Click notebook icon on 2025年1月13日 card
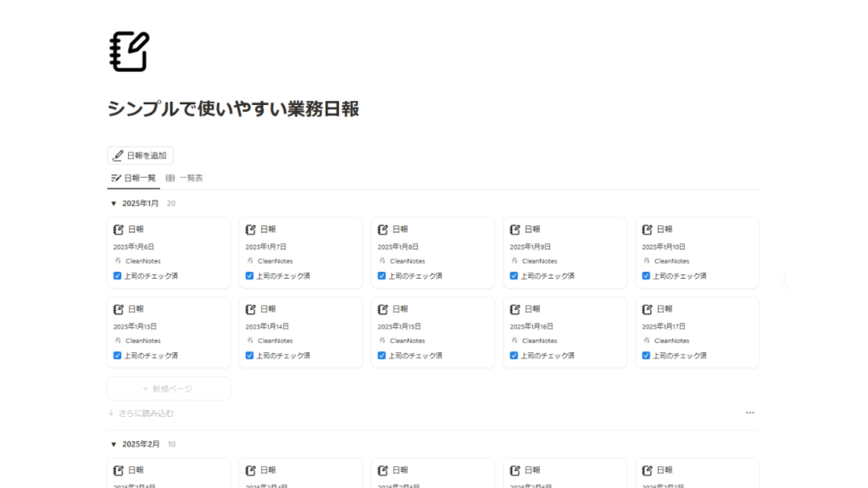 pyautogui.click(x=119, y=309)
